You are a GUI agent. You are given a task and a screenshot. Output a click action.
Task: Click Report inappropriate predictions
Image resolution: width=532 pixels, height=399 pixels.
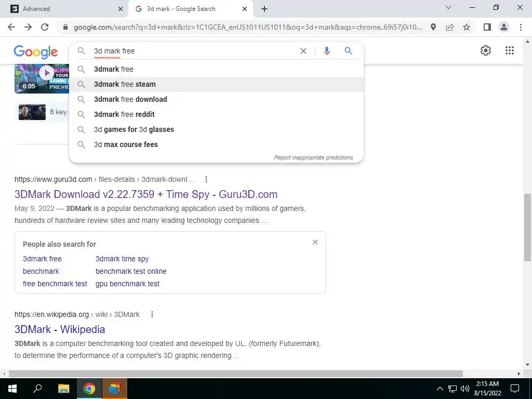coord(313,157)
